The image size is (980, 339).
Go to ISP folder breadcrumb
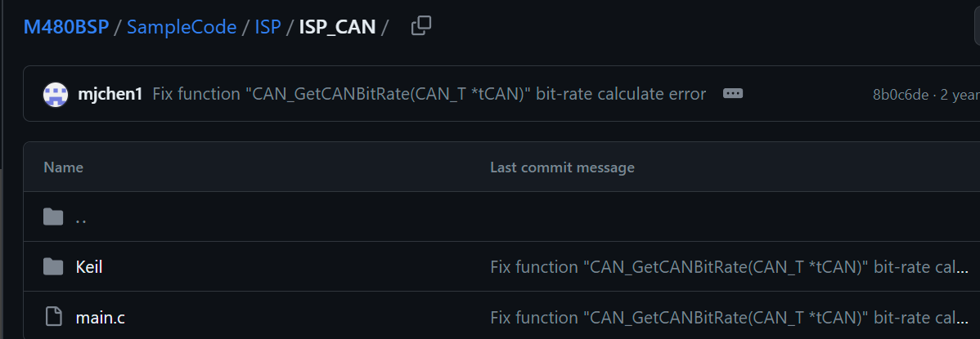267,27
